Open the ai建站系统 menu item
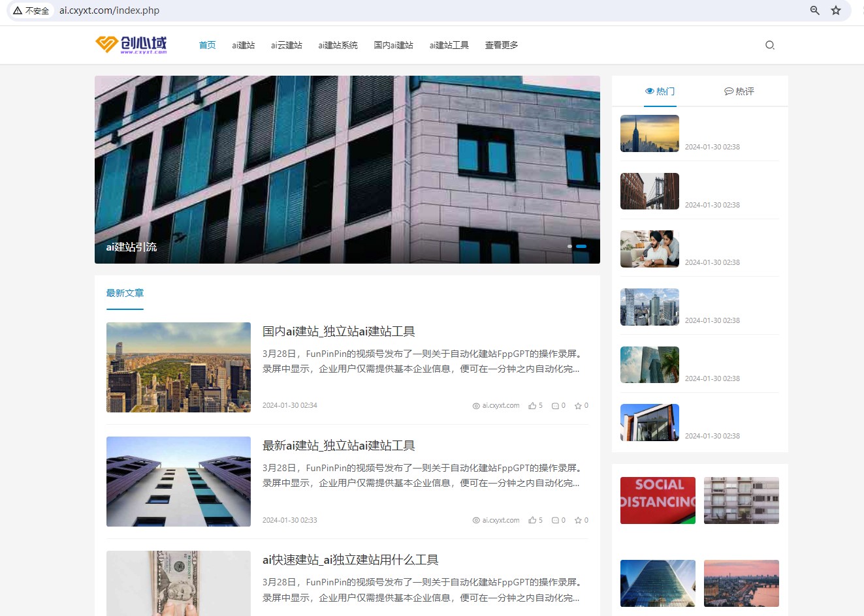This screenshot has height=616, width=864. click(338, 45)
